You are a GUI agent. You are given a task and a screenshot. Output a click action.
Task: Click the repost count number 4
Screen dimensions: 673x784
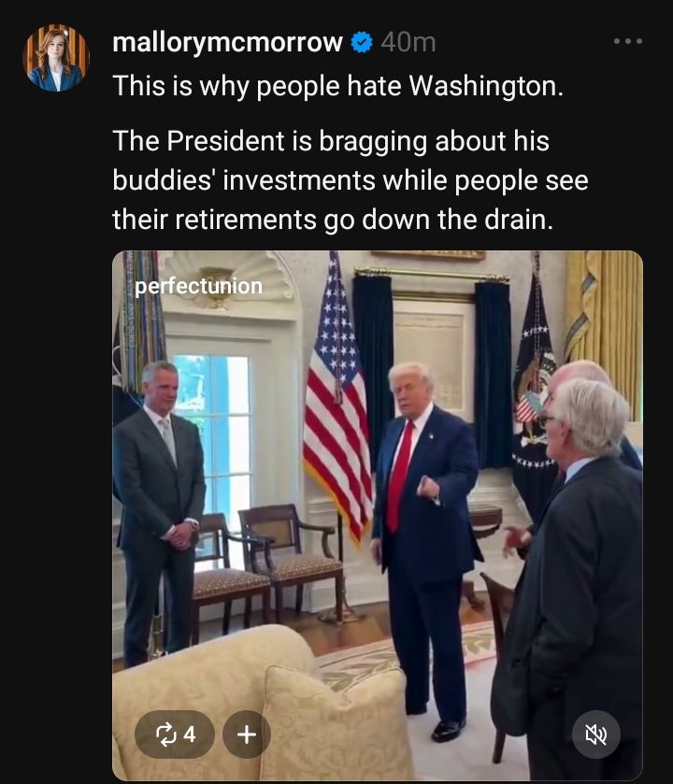(x=190, y=734)
